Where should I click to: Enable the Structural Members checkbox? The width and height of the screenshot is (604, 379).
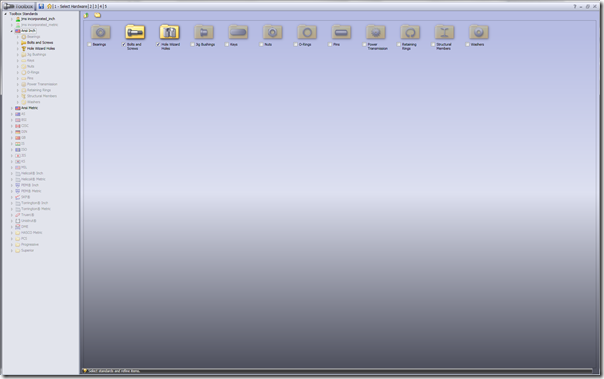[433, 45]
